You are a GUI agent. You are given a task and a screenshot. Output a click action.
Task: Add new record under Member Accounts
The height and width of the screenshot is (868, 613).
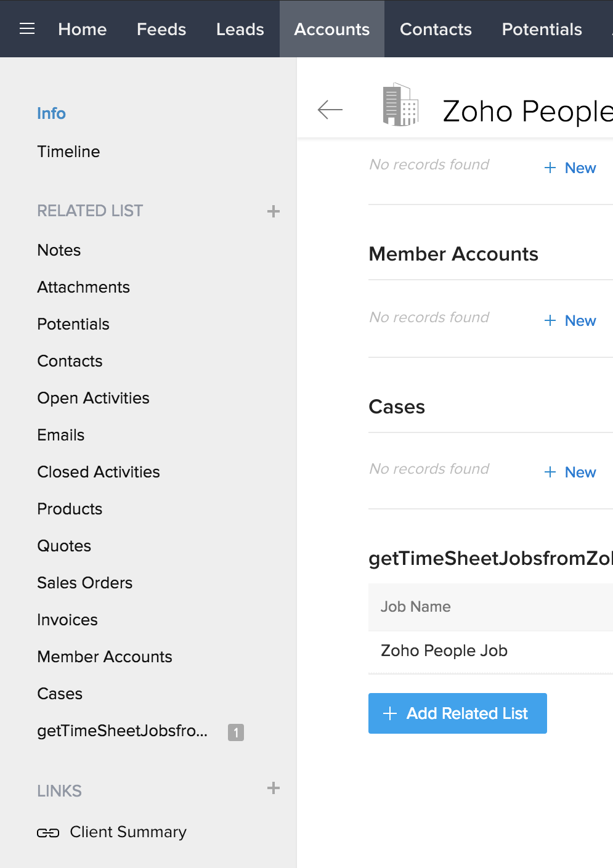[x=570, y=320]
